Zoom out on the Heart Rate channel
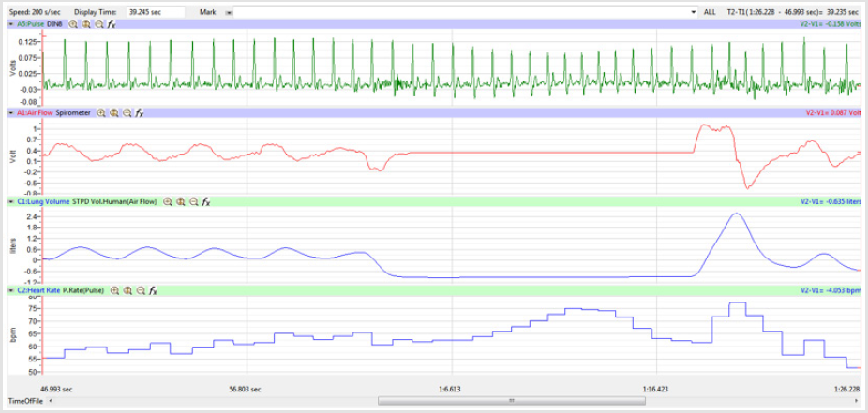868x413 pixels. pos(141,290)
